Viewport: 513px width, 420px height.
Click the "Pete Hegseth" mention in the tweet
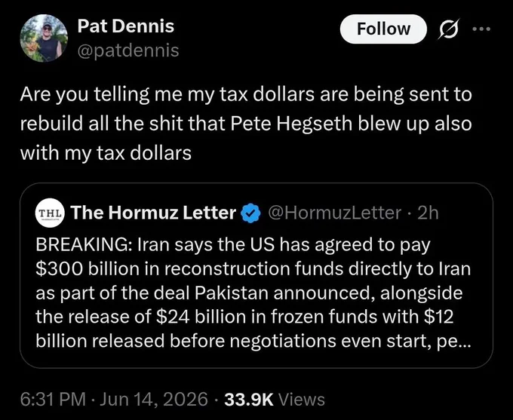click(x=291, y=124)
